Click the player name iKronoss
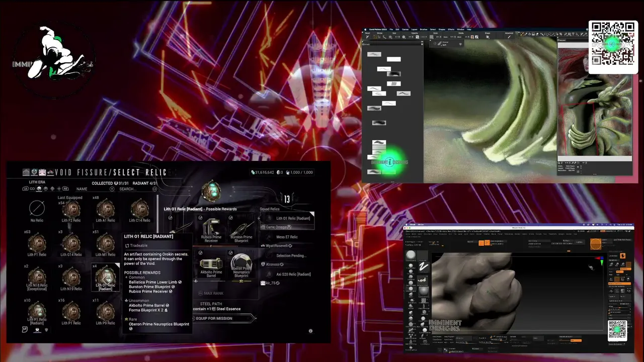 click(x=273, y=264)
